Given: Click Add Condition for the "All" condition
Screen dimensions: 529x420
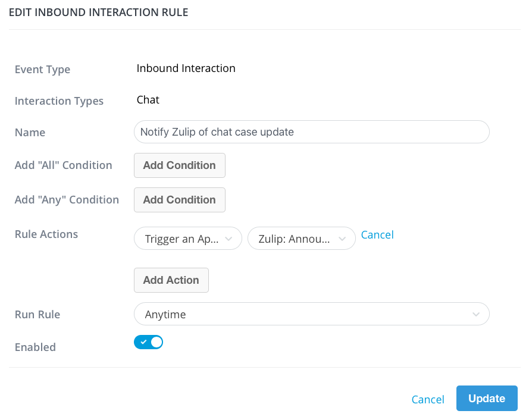Looking at the screenshot, I should pos(180,165).
